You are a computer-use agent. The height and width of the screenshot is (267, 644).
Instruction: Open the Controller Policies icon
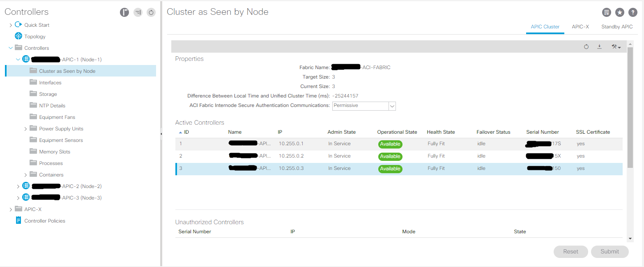coord(18,221)
